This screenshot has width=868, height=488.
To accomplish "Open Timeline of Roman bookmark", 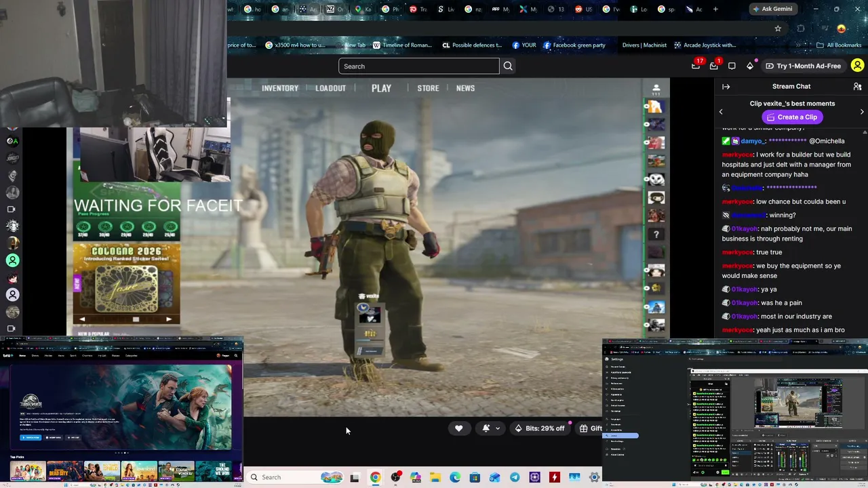I will (402, 45).
